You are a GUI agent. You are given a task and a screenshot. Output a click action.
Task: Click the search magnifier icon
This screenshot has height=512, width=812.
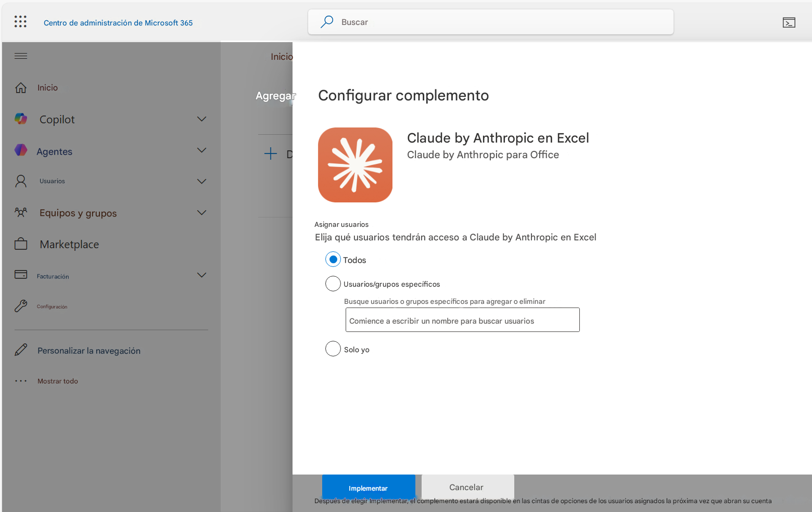pyautogui.click(x=327, y=22)
